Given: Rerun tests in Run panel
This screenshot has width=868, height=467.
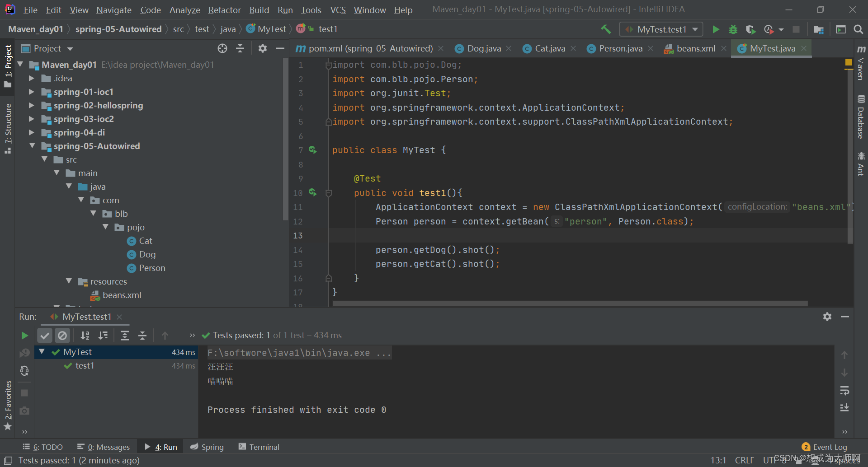Looking at the screenshot, I should click(x=24, y=336).
